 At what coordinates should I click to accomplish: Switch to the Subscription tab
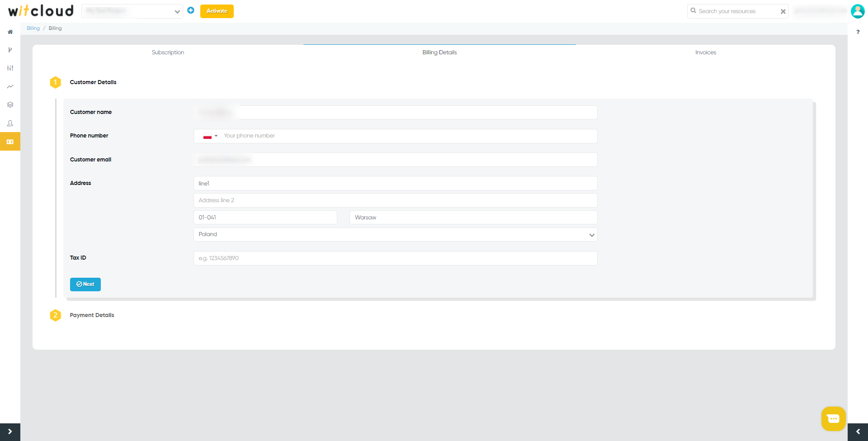coord(168,52)
